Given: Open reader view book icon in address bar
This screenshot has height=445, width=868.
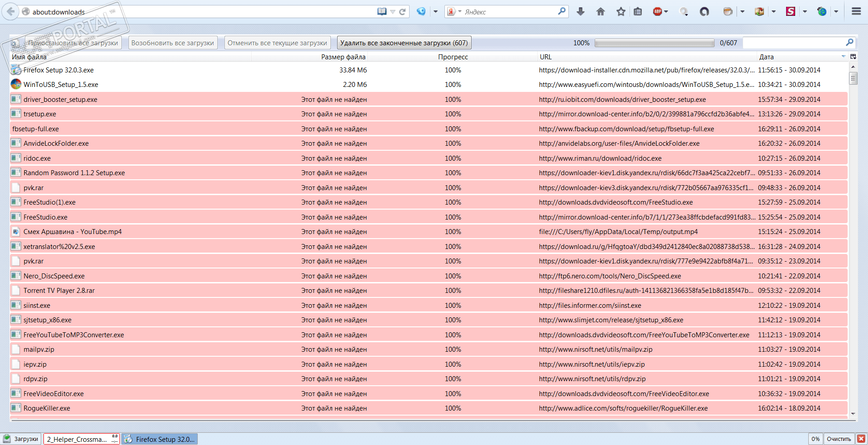Looking at the screenshot, I should [382, 12].
